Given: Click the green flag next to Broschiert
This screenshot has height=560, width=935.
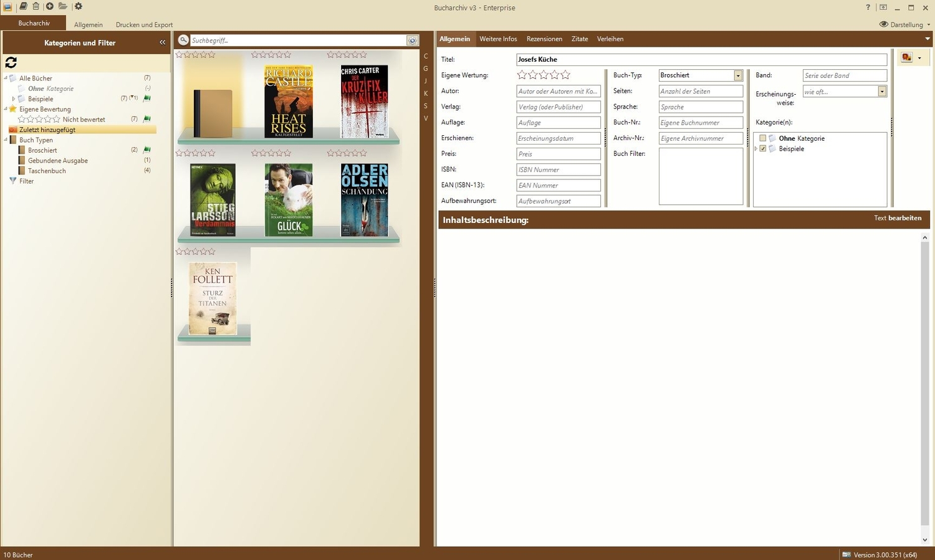Looking at the screenshot, I should [x=147, y=150].
